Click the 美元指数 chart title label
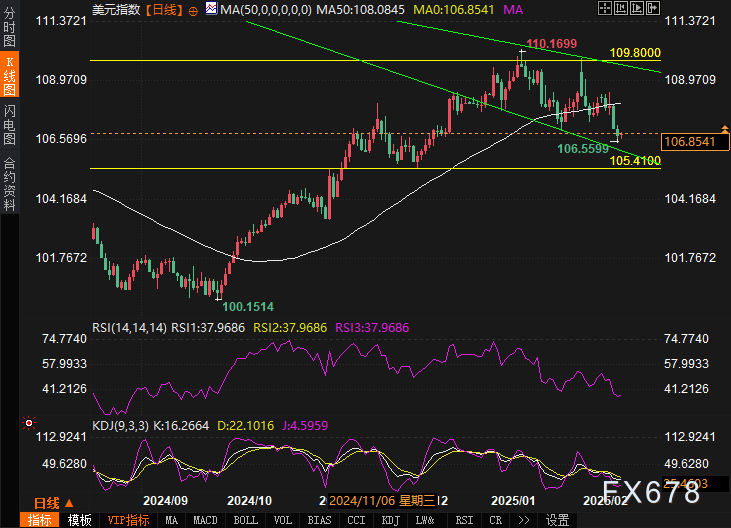This screenshot has height=528, width=731. 116,8
